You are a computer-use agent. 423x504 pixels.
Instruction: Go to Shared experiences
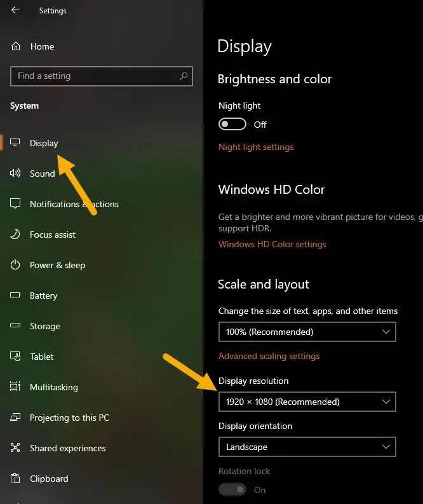(68, 448)
